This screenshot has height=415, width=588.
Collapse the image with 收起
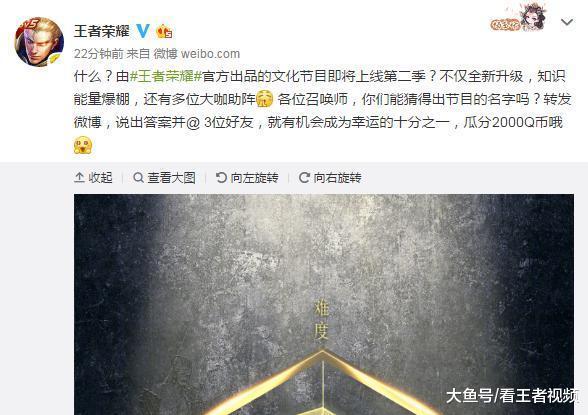coord(93,177)
